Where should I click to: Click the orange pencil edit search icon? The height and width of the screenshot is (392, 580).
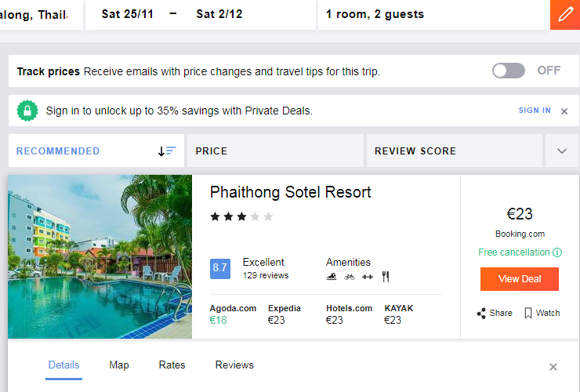pos(565,14)
